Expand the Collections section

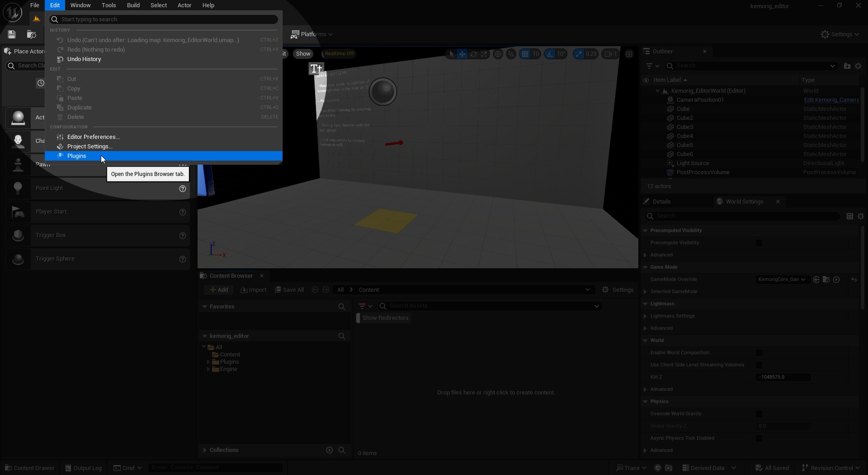[x=205, y=450]
